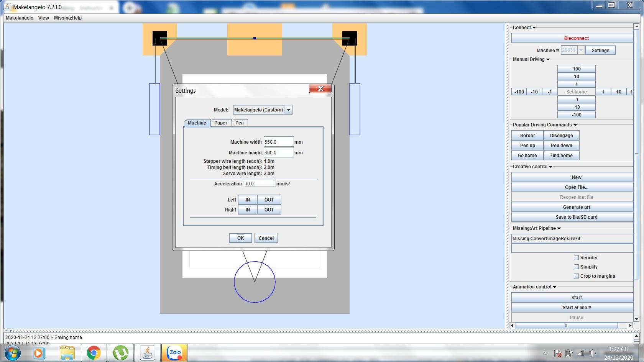Enable the Reorder checkbox
The image size is (644, 362).
(x=576, y=258)
